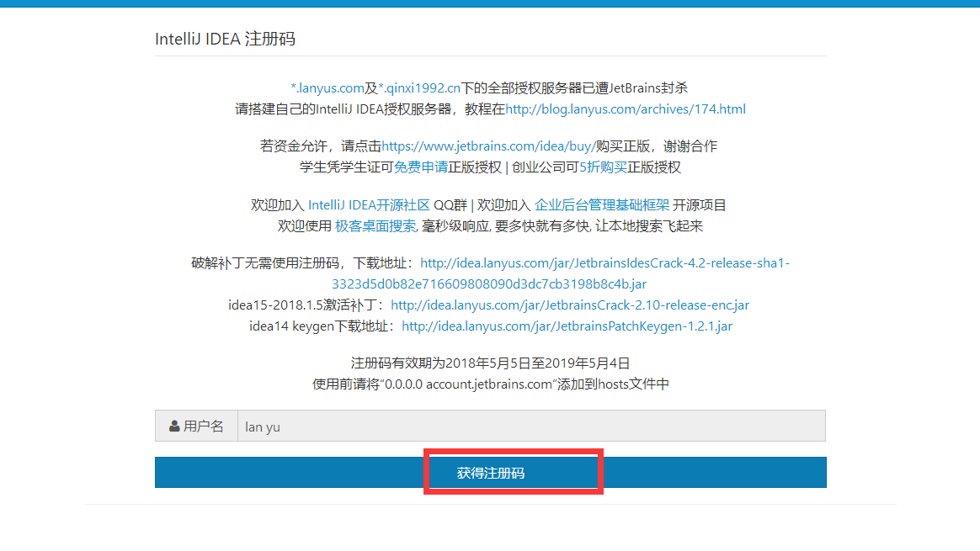Click the 0.0.0.0 account.jetbrains.com hosts instruction text

491,384
